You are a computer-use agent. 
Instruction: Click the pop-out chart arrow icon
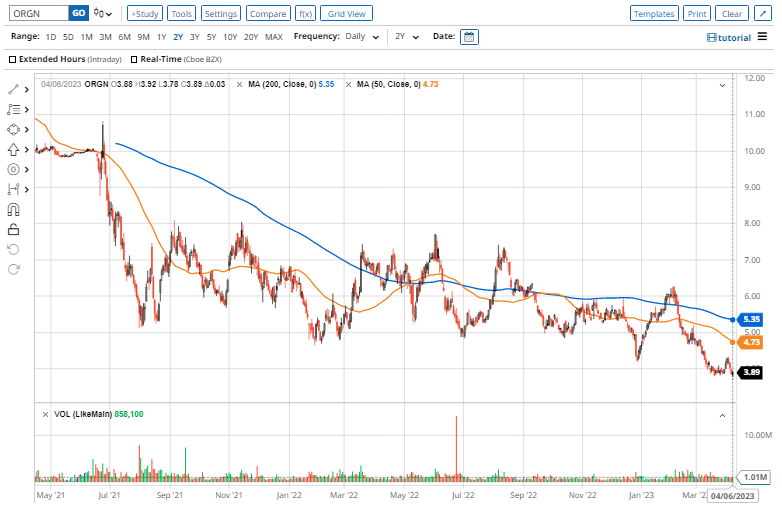coord(763,13)
